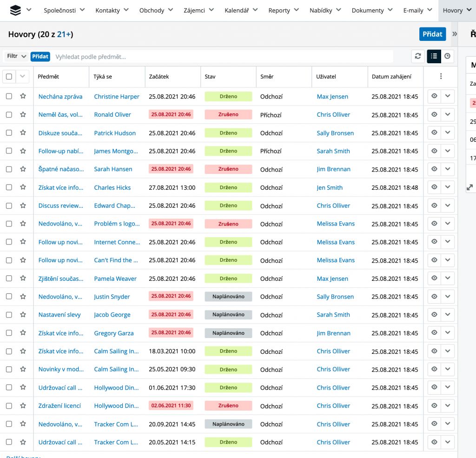Star the Nechána zpráva call
476x458 pixels.
pos(23,96)
